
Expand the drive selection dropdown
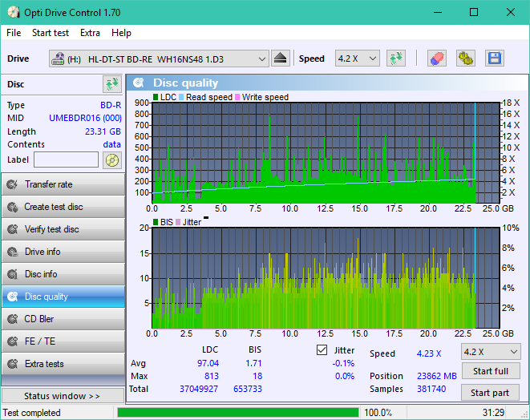point(262,59)
